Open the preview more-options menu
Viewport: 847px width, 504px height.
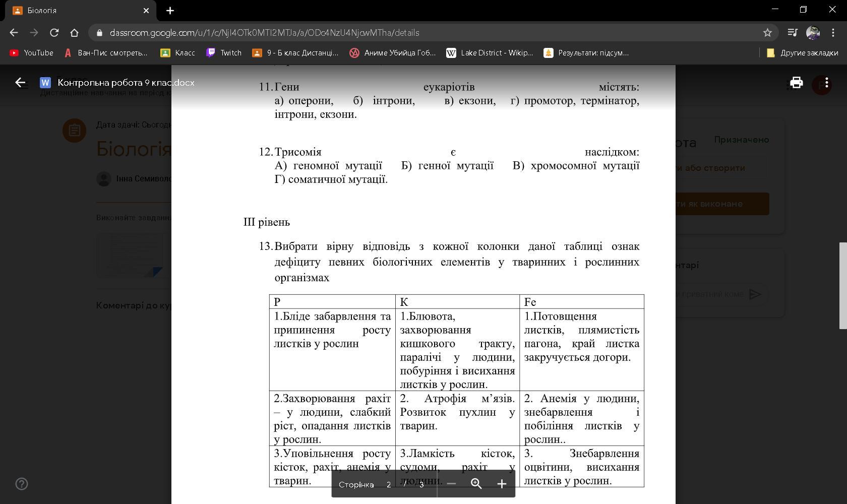(x=826, y=83)
